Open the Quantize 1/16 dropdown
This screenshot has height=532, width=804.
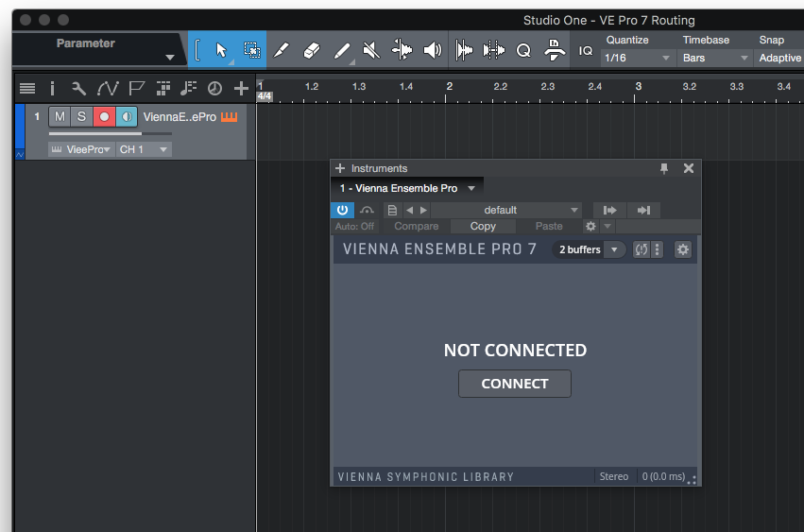[638, 58]
